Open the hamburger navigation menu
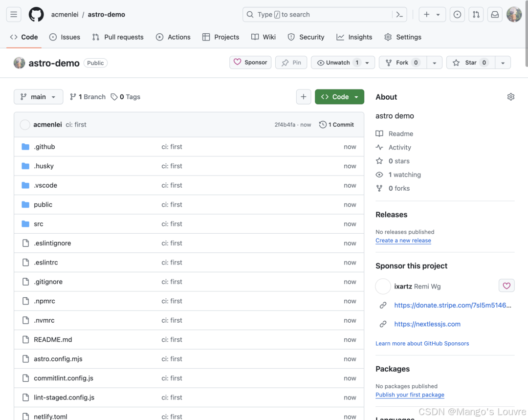 [14, 15]
